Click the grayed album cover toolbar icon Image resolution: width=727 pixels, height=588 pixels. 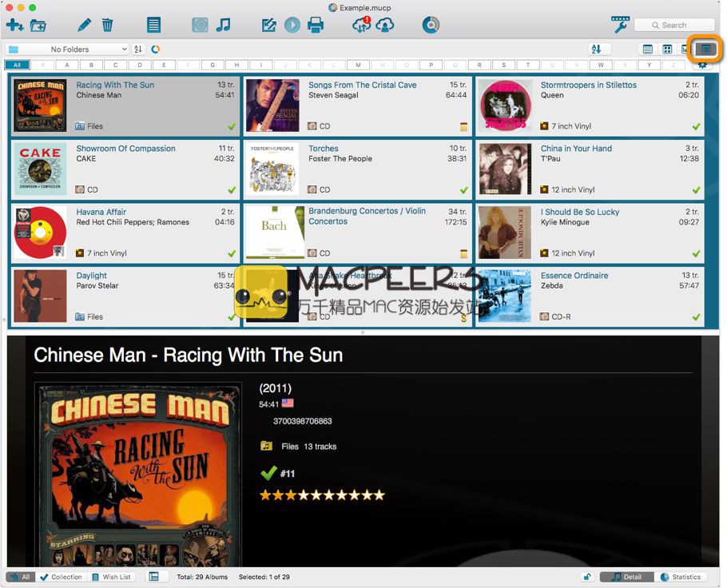200,25
